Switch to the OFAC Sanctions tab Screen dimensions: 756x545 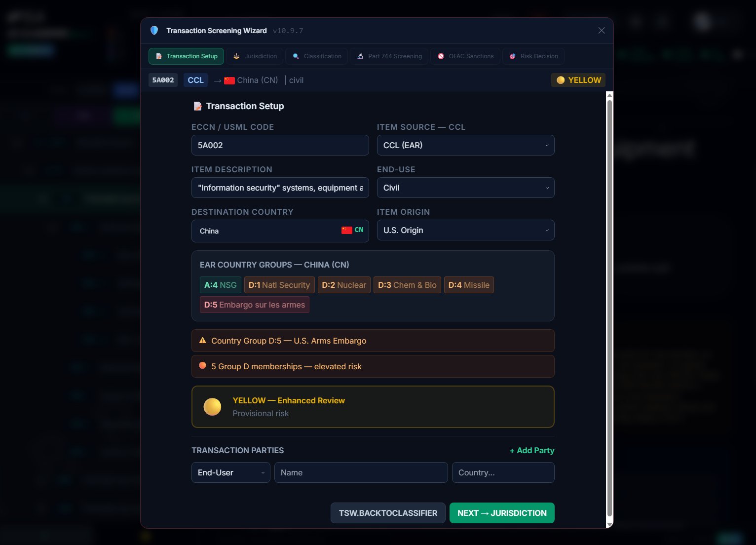[465, 56]
